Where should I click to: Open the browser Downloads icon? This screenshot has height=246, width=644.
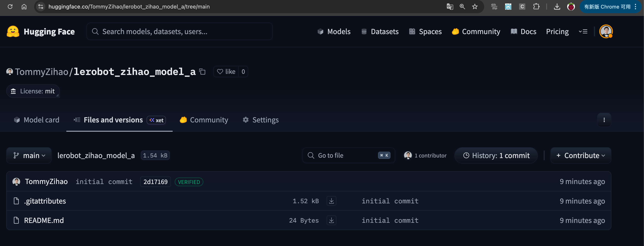coord(557,7)
